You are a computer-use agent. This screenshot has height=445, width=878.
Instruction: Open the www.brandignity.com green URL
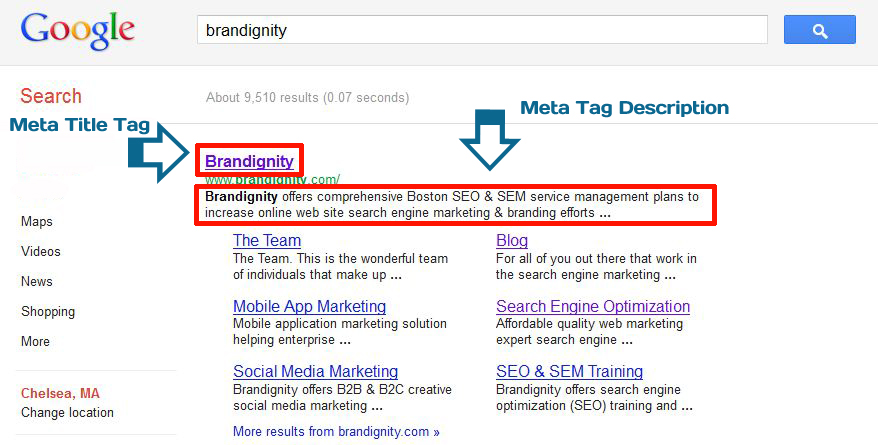[x=272, y=180]
